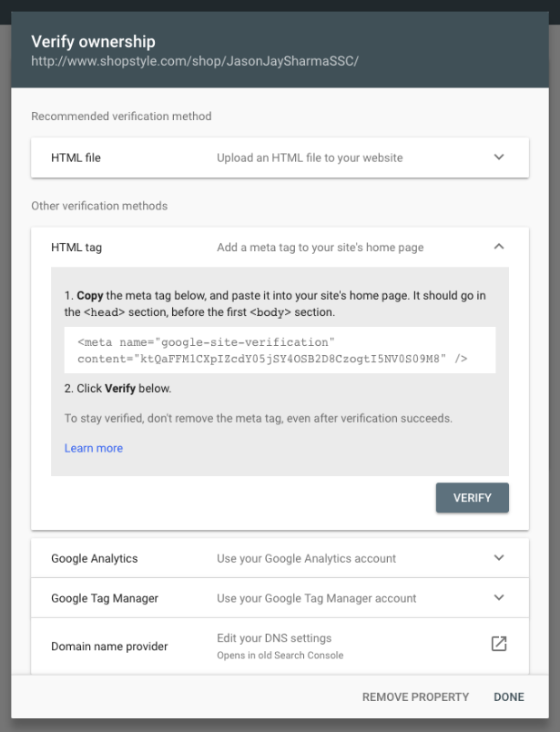
Task: Click 'Upload an HTML file to your website' text
Action: pos(310,158)
